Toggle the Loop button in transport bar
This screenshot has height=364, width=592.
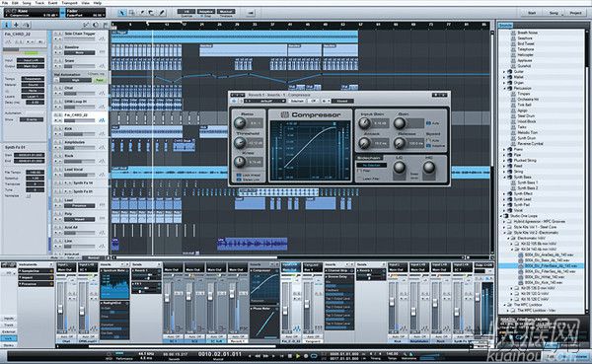click(314, 356)
